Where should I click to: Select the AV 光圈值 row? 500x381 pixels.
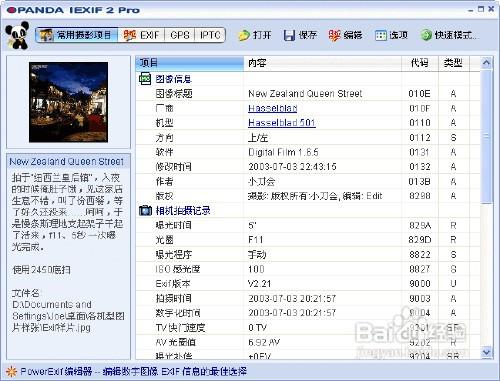tap(308, 342)
